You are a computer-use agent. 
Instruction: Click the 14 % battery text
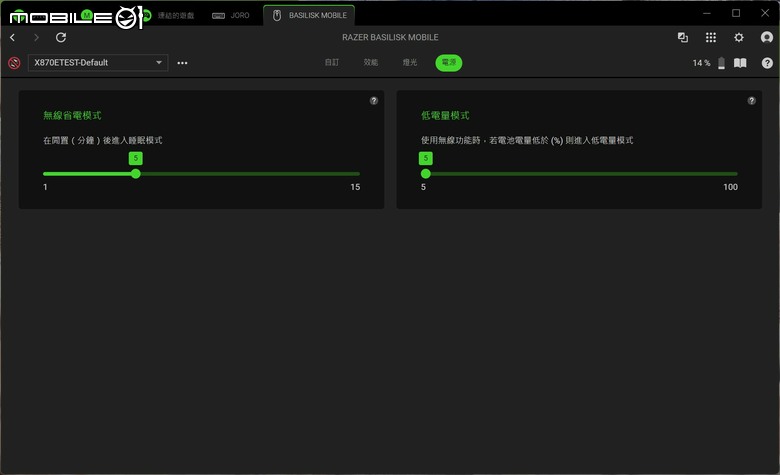pyautogui.click(x=701, y=63)
